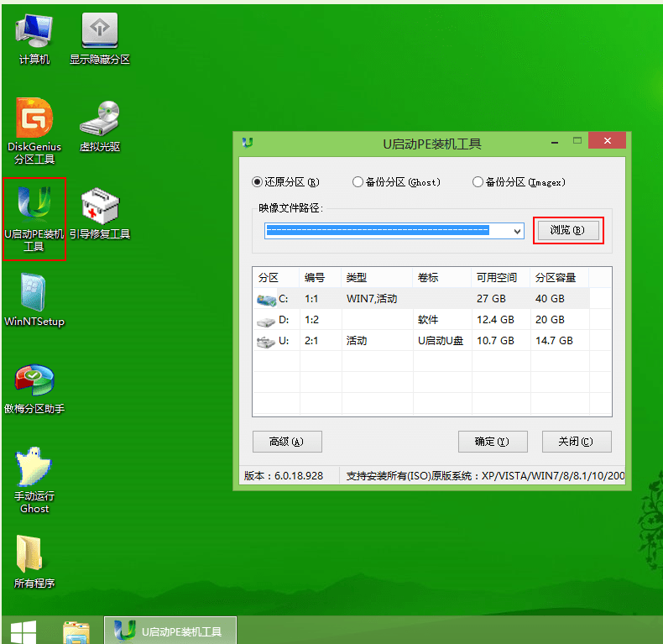The height and width of the screenshot is (644, 663).
Task: Open the 引导修复工具 desktop icon
Action: (x=100, y=213)
